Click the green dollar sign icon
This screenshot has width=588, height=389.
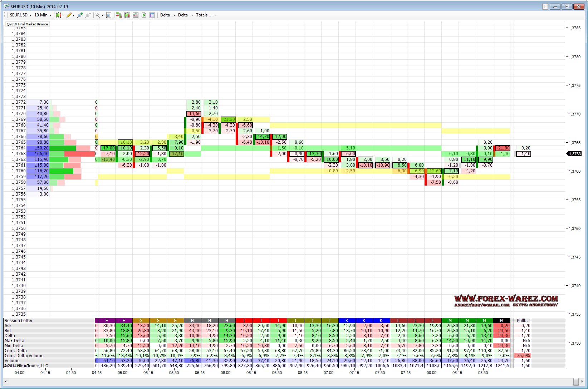pyautogui.click(x=144, y=15)
